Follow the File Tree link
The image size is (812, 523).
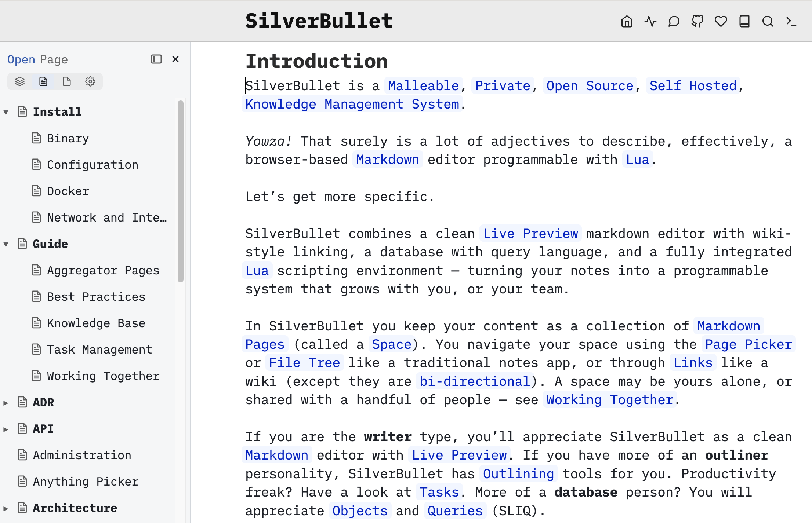pos(304,363)
